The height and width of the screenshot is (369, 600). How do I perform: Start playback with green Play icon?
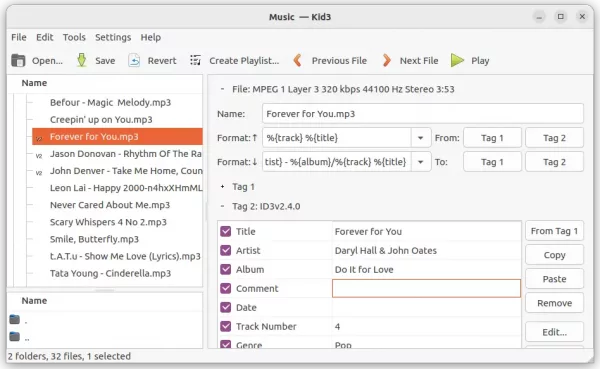457,60
